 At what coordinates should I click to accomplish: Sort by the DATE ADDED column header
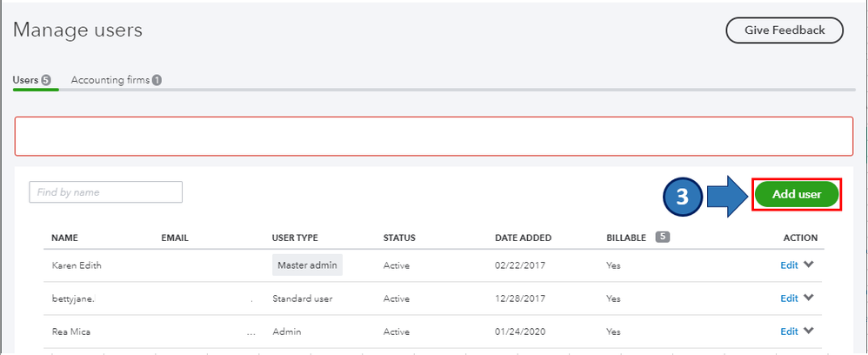pyautogui.click(x=523, y=238)
